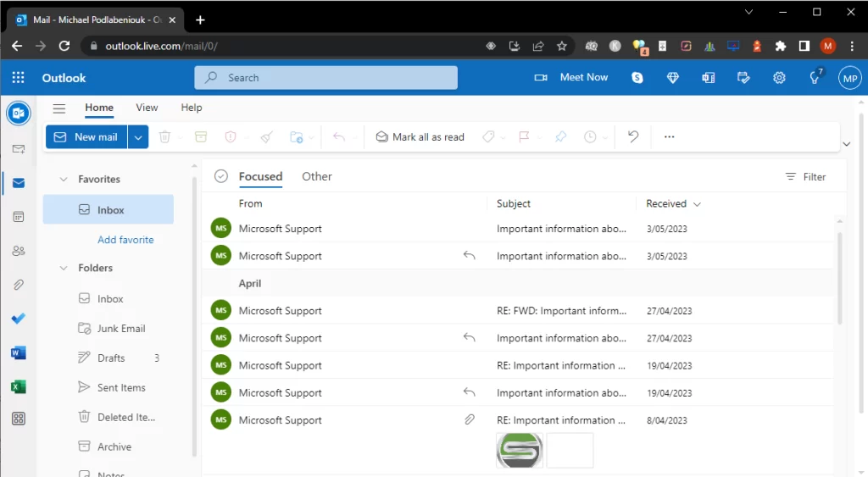Open more toolbar options ellipsis
868x477 pixels.
(x=670, y=136)
